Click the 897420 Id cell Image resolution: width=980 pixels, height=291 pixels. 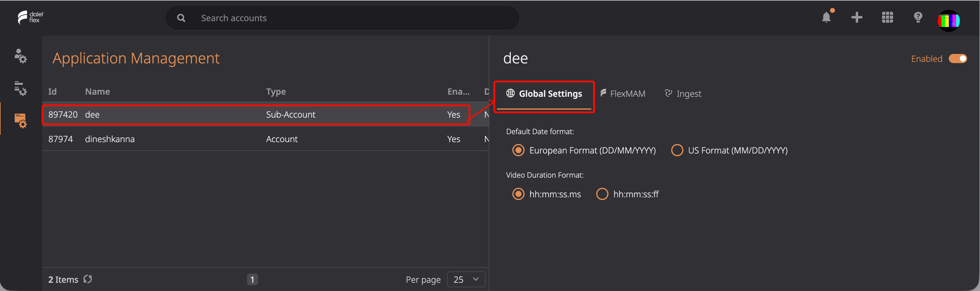pyautogui.click(x=63, y=115)
